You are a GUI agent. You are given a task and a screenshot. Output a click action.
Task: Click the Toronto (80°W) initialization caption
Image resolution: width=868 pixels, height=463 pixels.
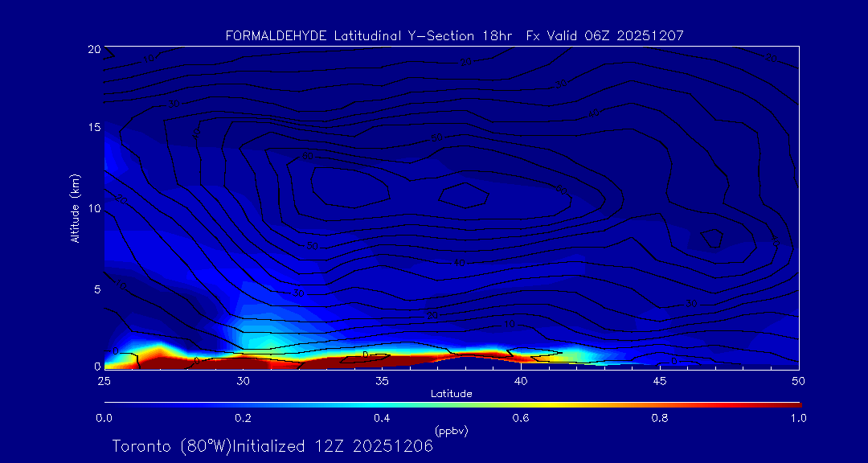[x=272, y=446]
